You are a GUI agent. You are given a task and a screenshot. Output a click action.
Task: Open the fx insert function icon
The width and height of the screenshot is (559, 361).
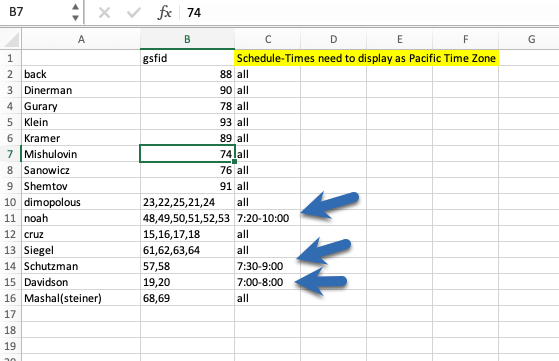(164, 13)
